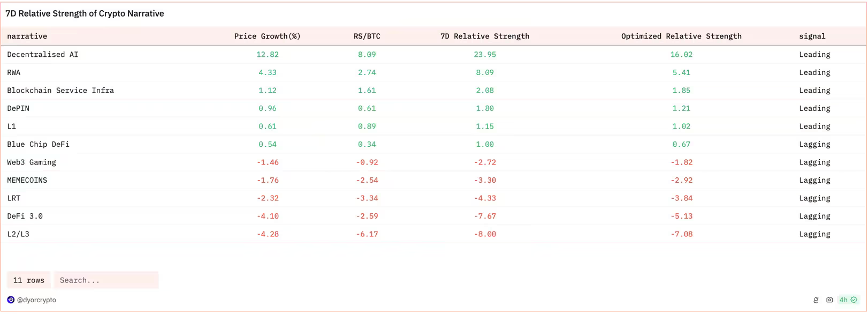Sort by Price Growth(%) column header

tap(267, 36)
